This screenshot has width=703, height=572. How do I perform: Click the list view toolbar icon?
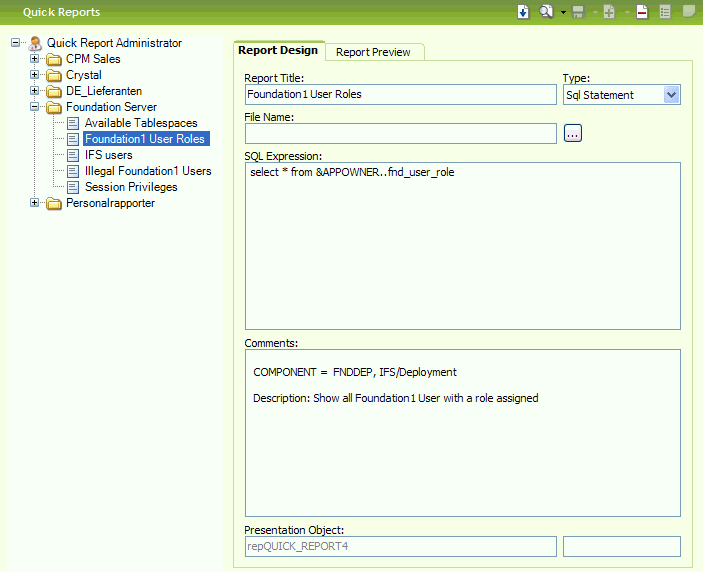[665, 12]
